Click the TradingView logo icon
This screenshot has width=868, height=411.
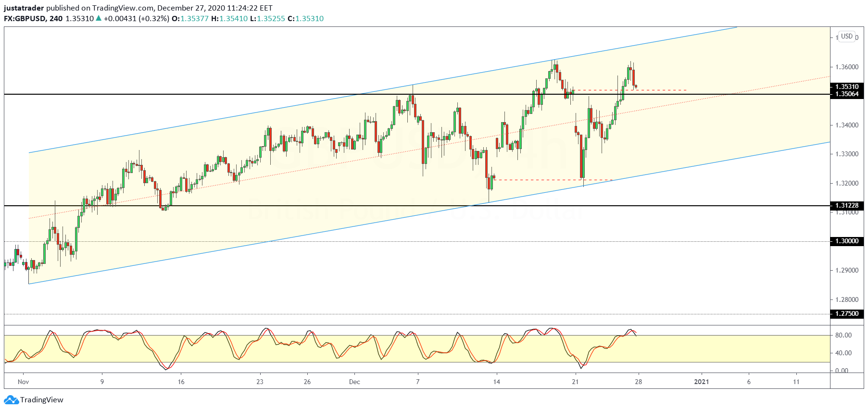(11, 399)
